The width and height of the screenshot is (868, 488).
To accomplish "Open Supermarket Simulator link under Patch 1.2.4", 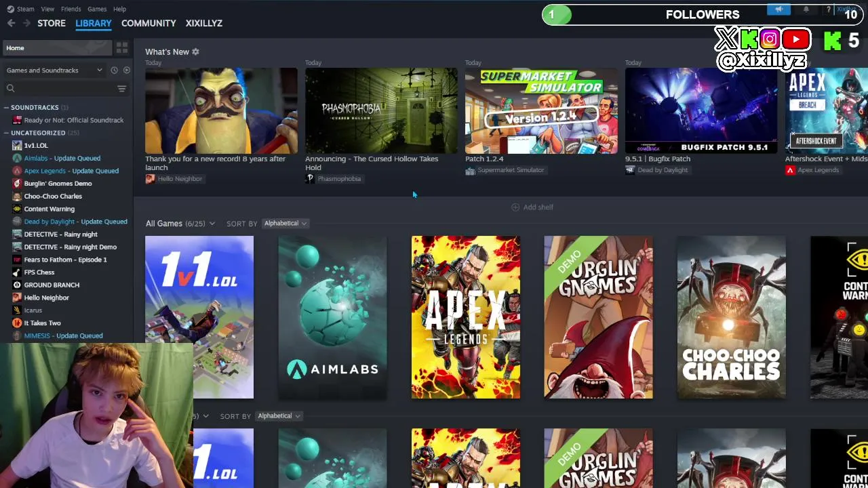I will 505,170.
